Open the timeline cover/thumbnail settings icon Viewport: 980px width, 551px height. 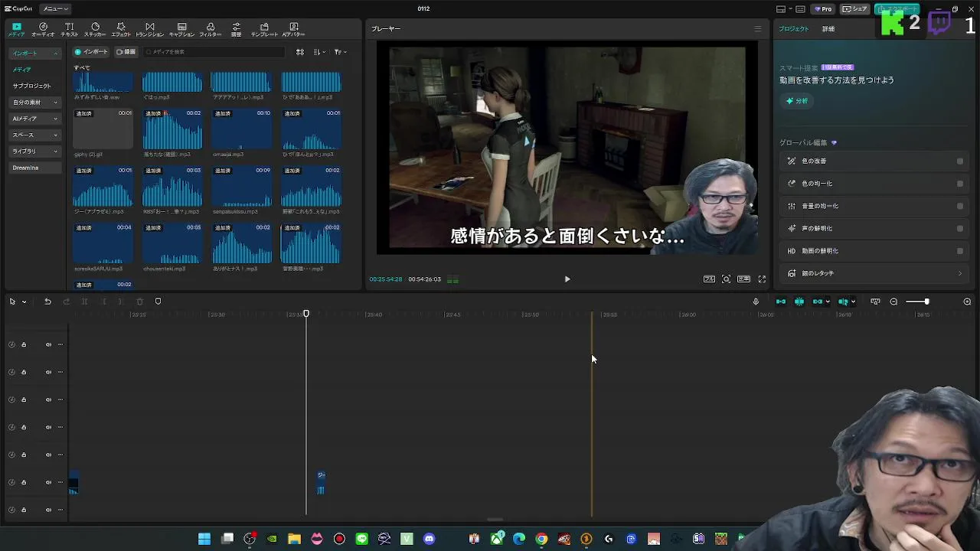click(875, 302)
